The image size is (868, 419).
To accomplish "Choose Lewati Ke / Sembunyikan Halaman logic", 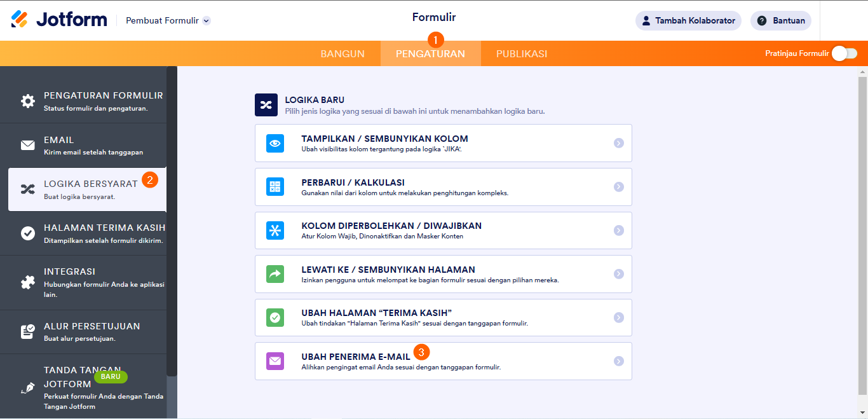I will [444, 274].
